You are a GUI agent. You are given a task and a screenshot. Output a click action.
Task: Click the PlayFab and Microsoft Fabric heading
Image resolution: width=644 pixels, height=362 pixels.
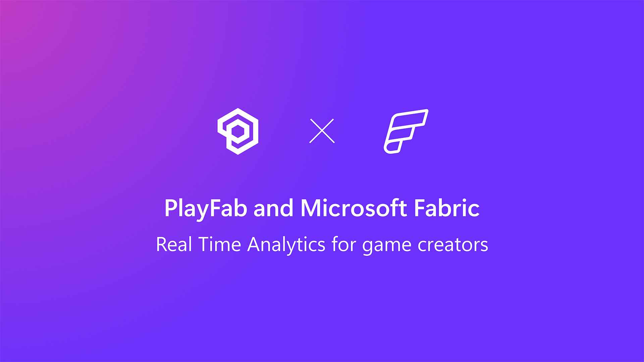tap(322, 208)
